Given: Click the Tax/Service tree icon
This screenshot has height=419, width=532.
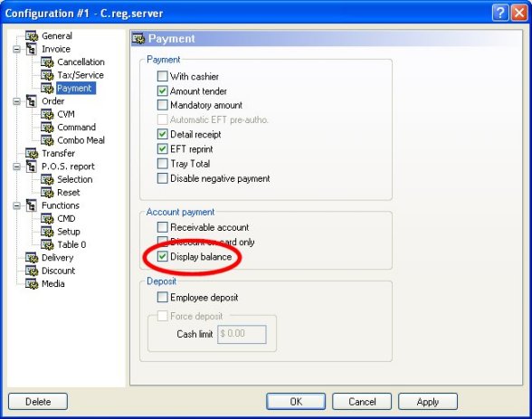Looking at the screenshot, I should (x=47, y=75).
